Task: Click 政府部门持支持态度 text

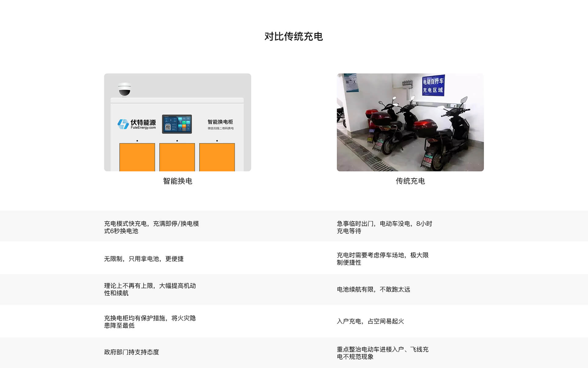Action: click(x=132, y=352)
